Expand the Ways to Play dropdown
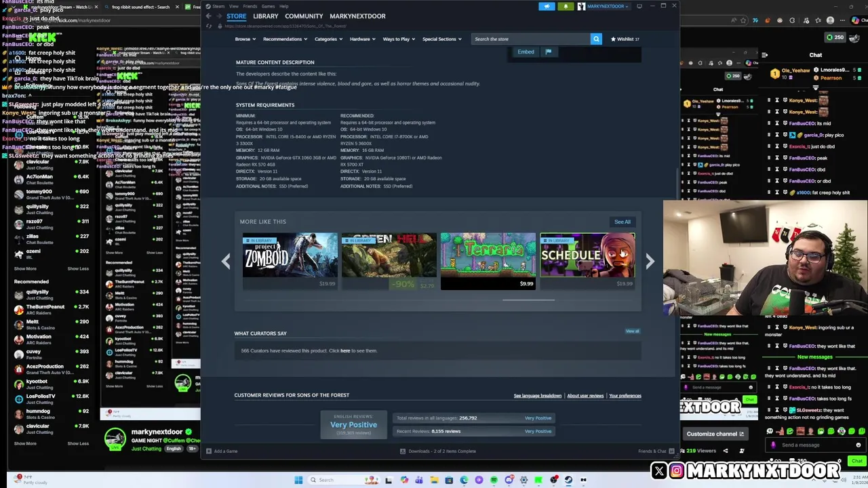868x488 pixels. tap(399, 39)
